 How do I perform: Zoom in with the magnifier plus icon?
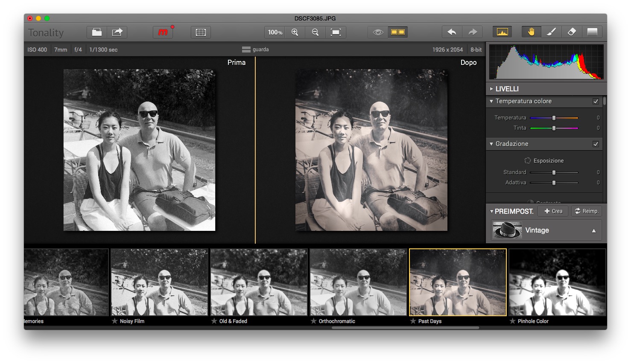pyautogui.click(x=295, y=32)
